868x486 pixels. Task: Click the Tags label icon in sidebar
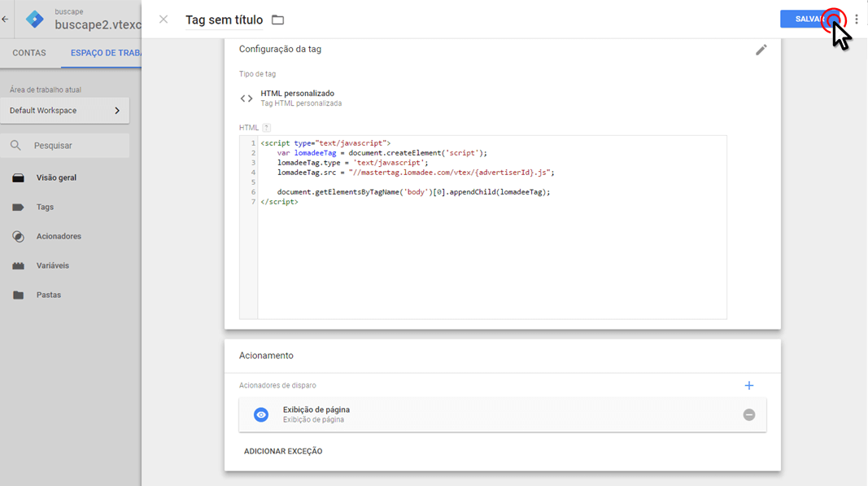[18, 208]
